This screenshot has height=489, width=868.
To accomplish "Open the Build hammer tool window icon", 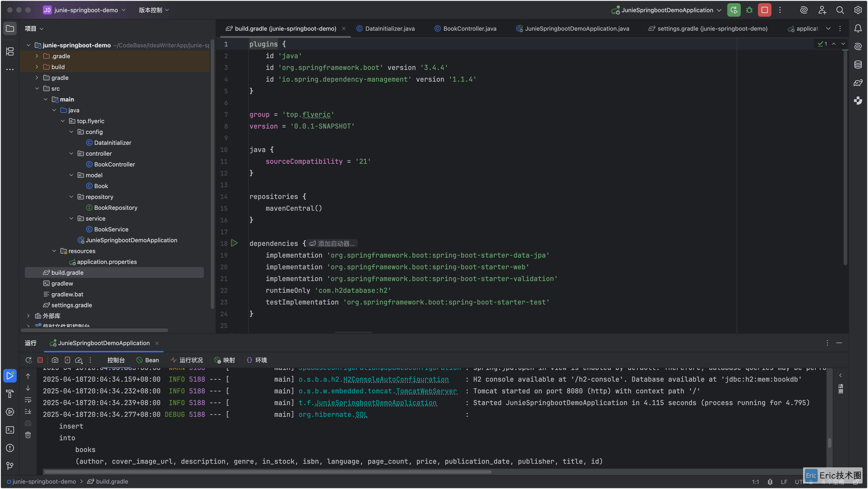I will tap(10, 394).
